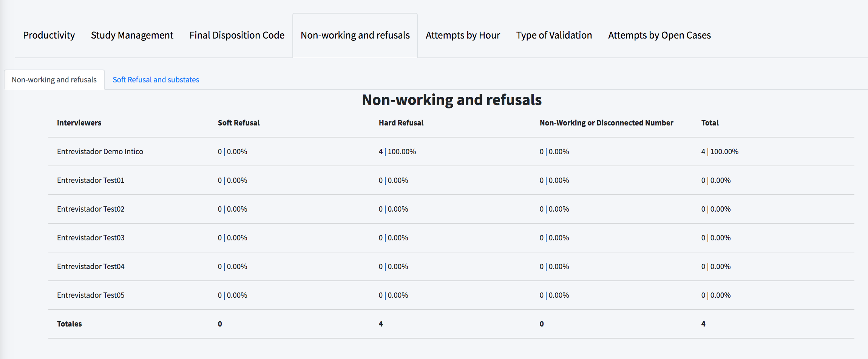
Task: Click Totales Hard Refusal value 4
Action: 381,324
